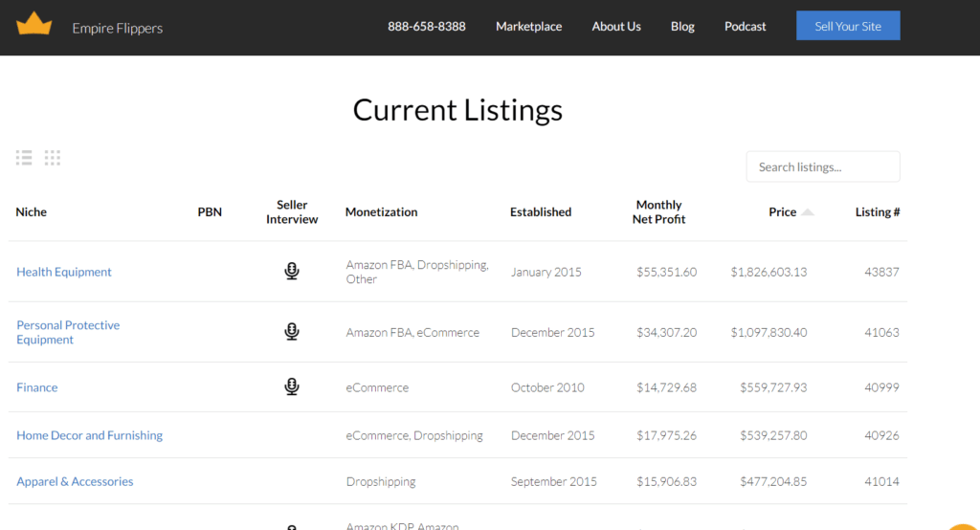Click established date January 2015

click(546, 272)
